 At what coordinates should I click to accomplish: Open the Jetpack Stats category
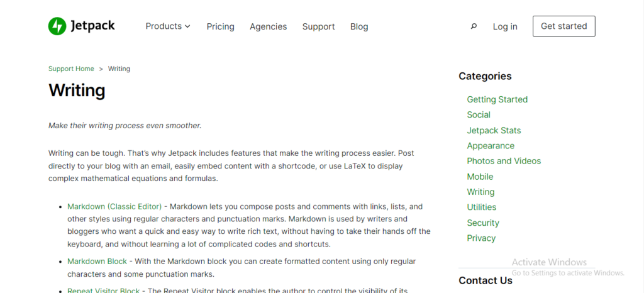click(494, 131)
